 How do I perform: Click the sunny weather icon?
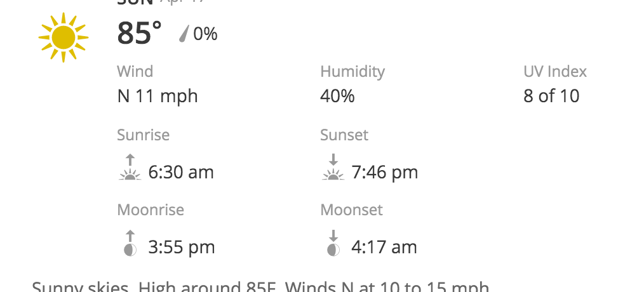[63, 37]
